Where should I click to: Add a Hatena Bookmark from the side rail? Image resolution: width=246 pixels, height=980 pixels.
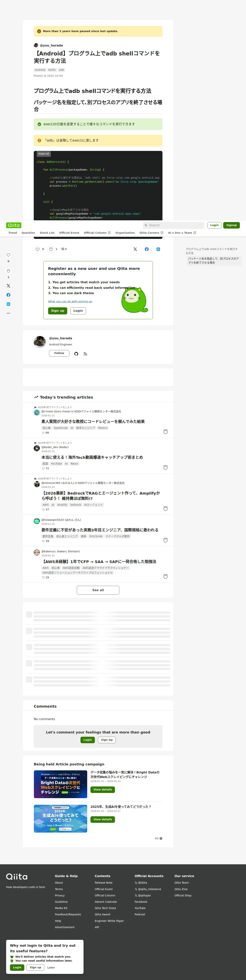tap(8, 304)
